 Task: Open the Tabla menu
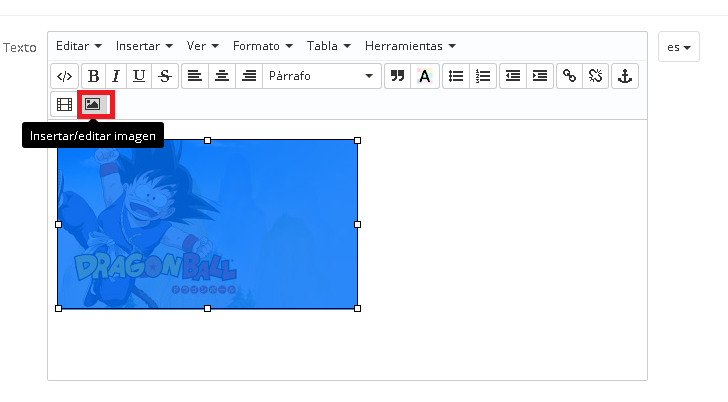(328, 46)
